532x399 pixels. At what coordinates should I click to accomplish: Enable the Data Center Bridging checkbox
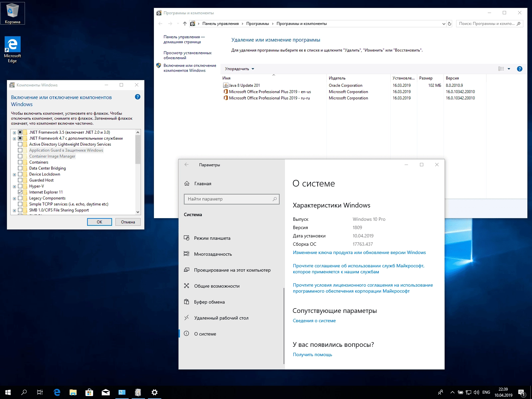pyautogui.click(x=20, y=168)
